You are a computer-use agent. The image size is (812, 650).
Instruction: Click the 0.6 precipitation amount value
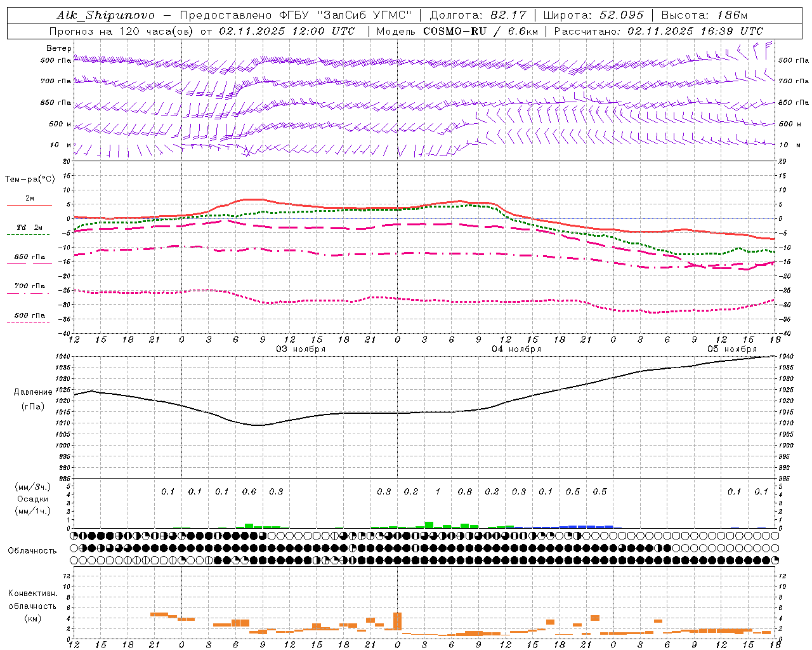249,491
